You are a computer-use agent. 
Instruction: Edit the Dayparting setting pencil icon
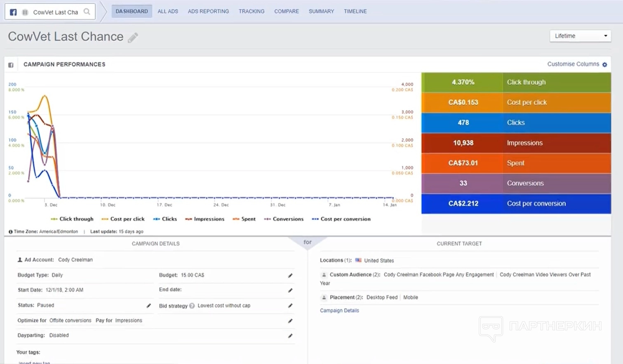click(x=290, y=336)
